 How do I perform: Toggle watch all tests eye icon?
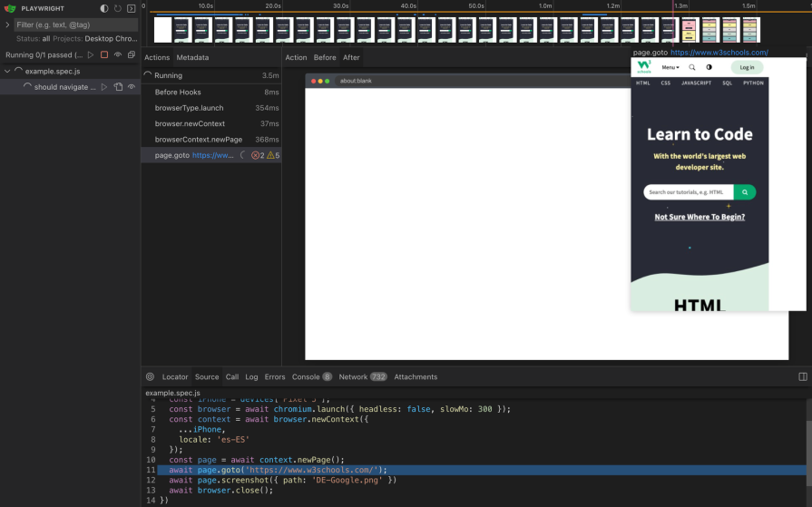coord(118,55)
